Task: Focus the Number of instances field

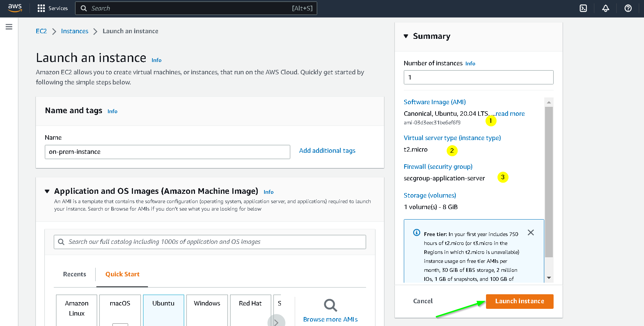Action: pyautogui.click(x=479, y=77)
